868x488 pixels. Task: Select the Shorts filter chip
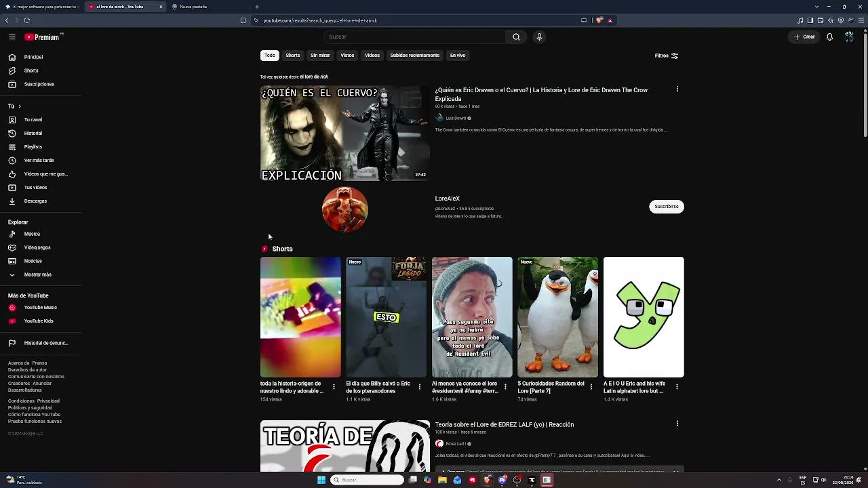point(293,56)
